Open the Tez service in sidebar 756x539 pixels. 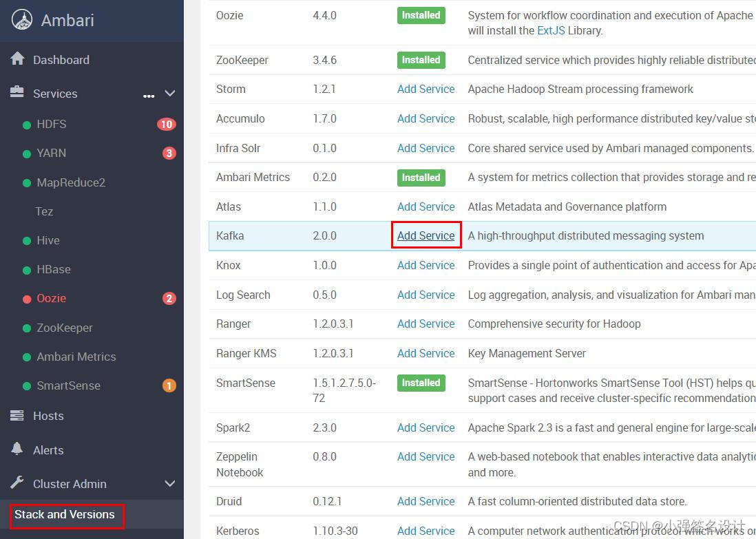click(44, 211)
